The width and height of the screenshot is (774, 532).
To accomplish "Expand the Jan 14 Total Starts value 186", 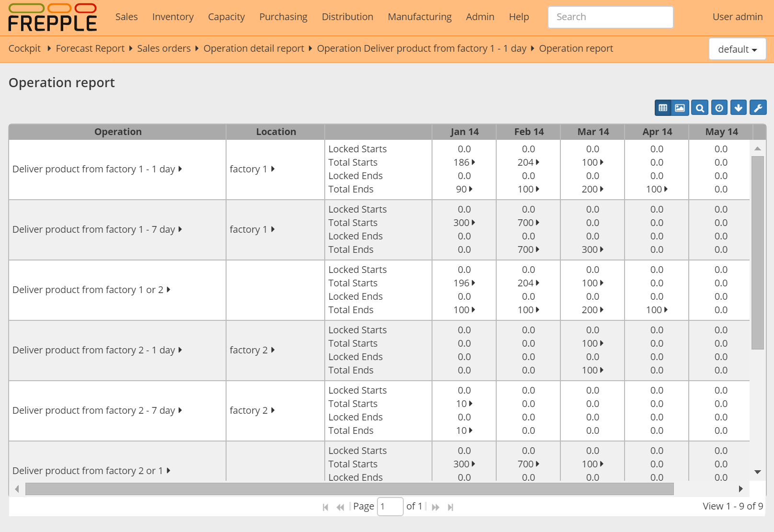I will pyautogui.click(x=473, y=162).
